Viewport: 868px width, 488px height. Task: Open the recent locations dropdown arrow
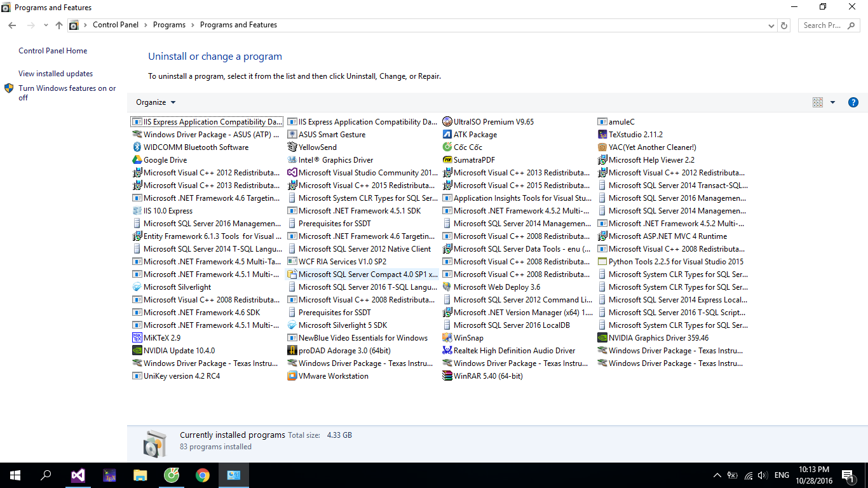point(46,25)
